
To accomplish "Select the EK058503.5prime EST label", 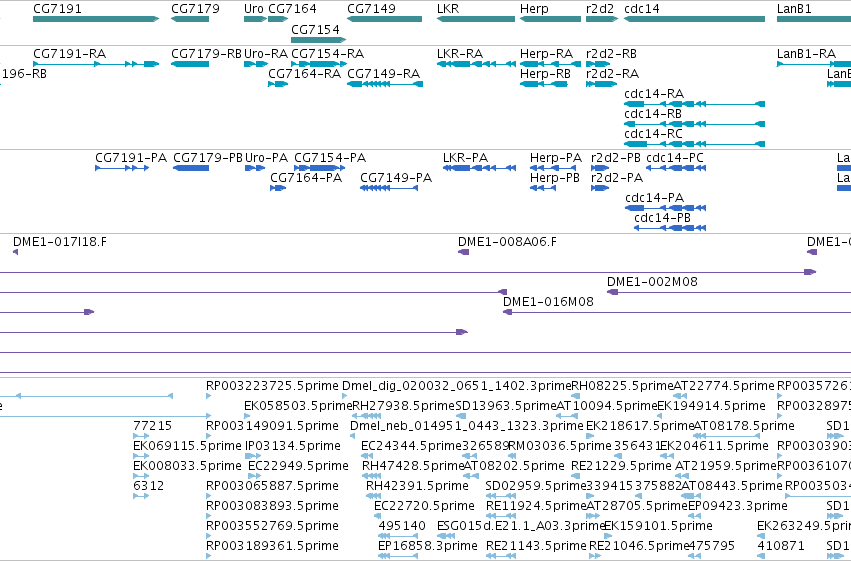I will pyautogui.click(x=299, y=406).
